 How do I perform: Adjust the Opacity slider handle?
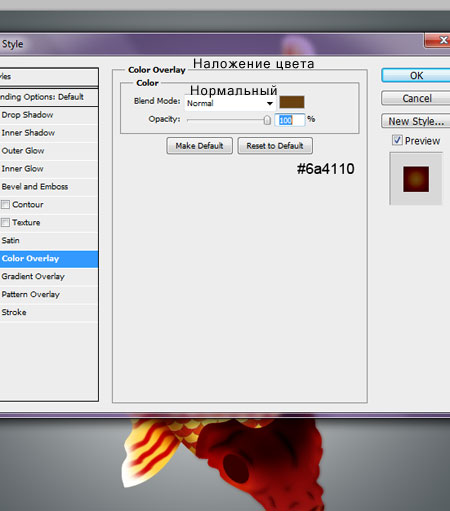tap(267, 120)
